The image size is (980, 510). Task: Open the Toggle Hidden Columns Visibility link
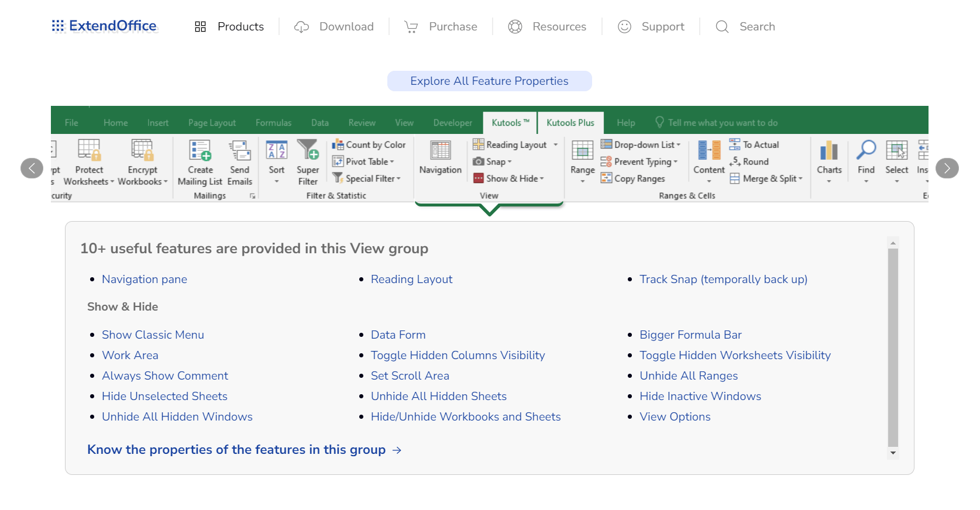458,355
